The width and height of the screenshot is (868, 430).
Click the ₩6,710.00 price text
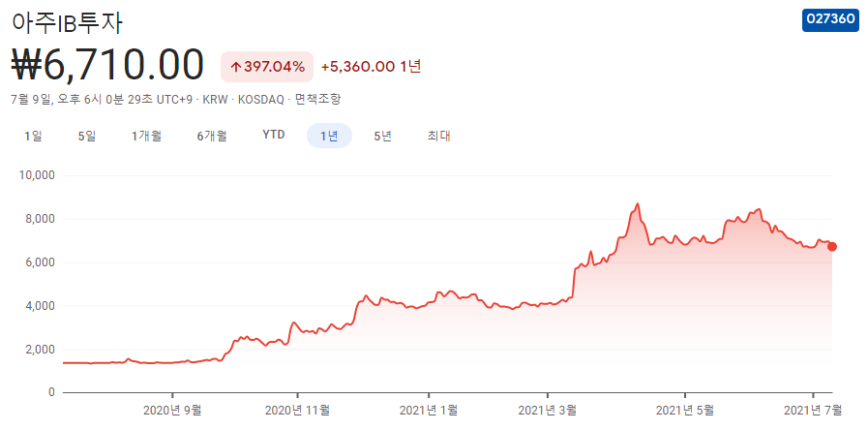pos(108,66)
